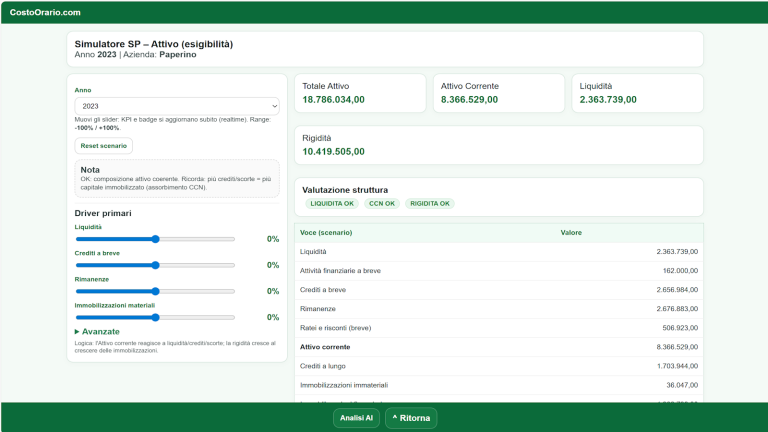Screen dimensions: 768x432
Task: Click the Voce (scenario) column header
Action: [x=326, y=232]
